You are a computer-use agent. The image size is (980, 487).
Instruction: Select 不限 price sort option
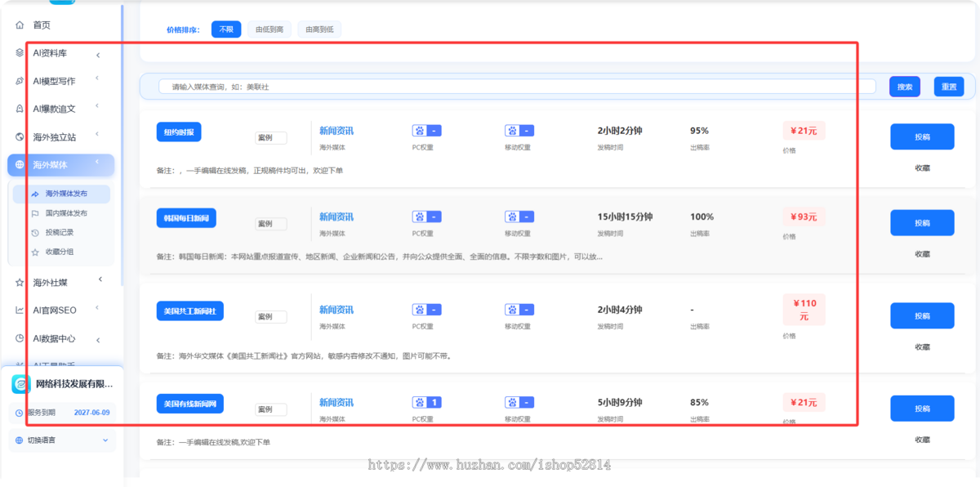pos(226,29)
